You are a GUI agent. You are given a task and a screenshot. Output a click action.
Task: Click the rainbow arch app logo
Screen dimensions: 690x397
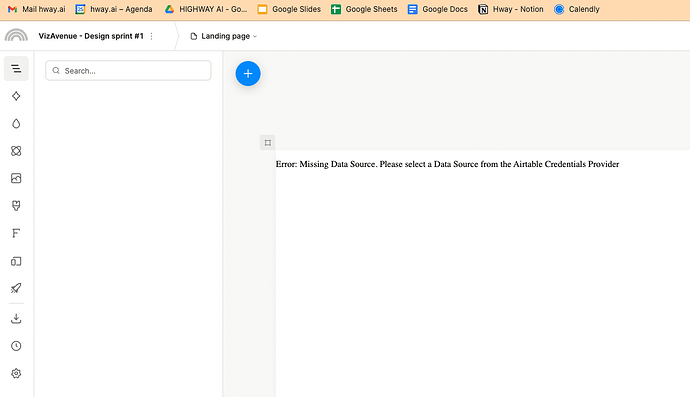(x=16, y=35)
